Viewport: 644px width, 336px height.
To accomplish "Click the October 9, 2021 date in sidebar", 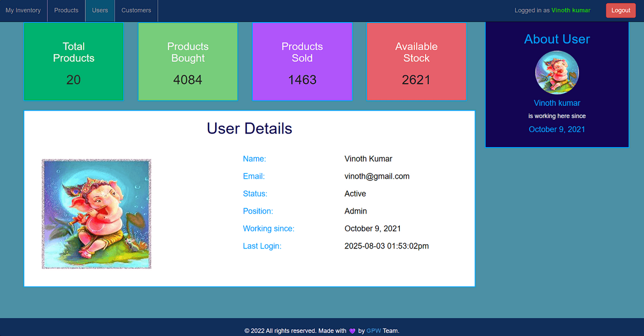I will pos(557,129).
